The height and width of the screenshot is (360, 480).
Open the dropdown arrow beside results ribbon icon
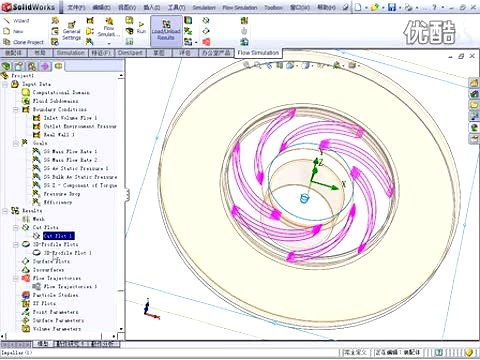click(196, 42)
